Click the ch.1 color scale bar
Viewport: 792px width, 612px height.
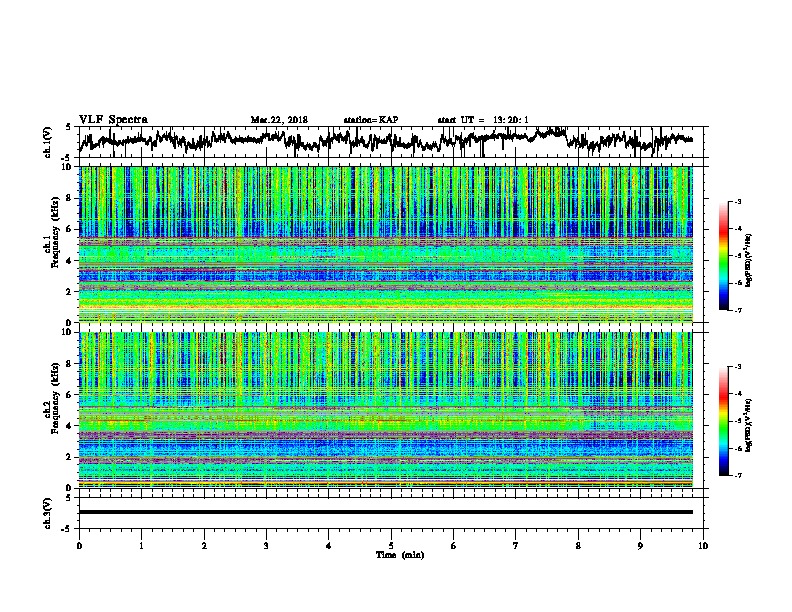click(723, 256)
